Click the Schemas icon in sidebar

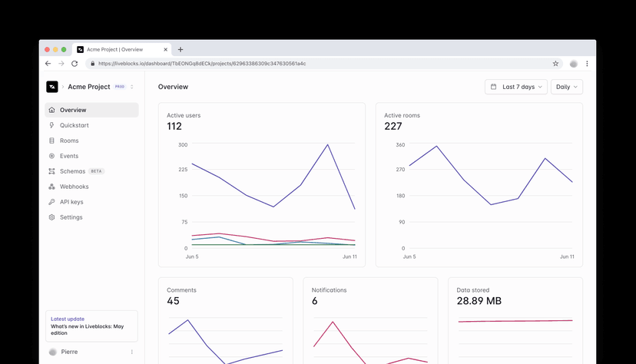click(x=51, y=171)
